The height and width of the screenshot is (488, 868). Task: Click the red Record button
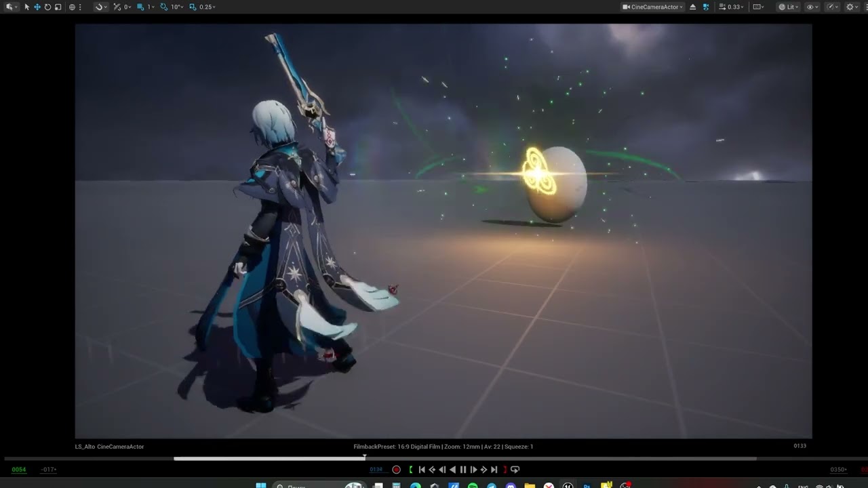pos(396,470)
